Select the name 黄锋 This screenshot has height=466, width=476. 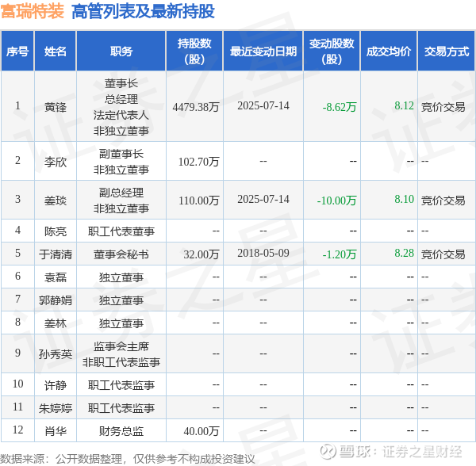(x=56, y=107)
